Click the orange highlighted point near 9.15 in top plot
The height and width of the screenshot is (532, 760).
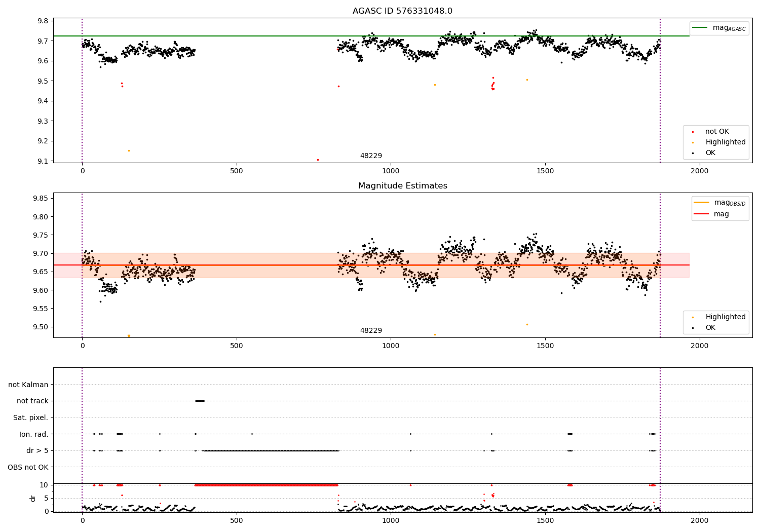click(129, 150)
